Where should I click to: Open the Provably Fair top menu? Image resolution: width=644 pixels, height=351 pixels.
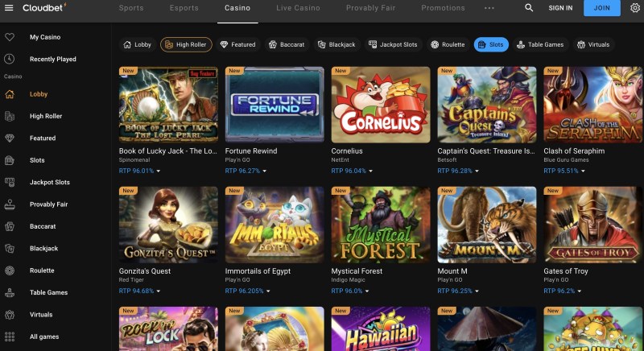(370, 8)
